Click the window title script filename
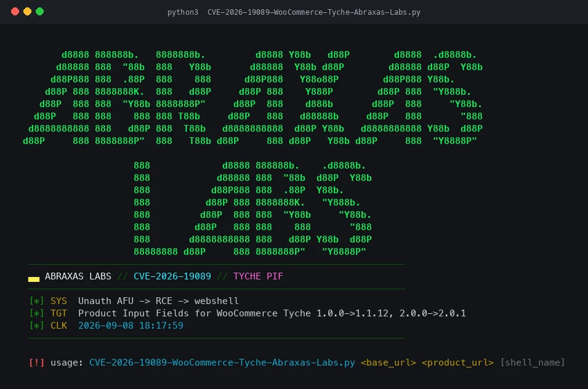 [314, 12]
